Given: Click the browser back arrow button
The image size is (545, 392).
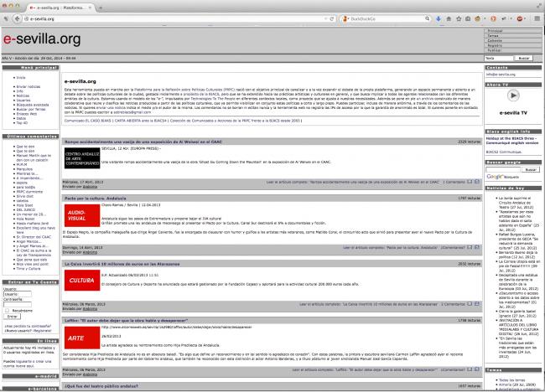Looking at the screenshot, I should 8,17.
